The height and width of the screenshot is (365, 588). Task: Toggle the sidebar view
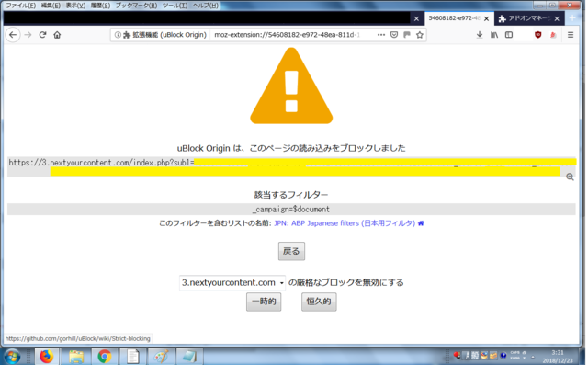click(509, 35)
